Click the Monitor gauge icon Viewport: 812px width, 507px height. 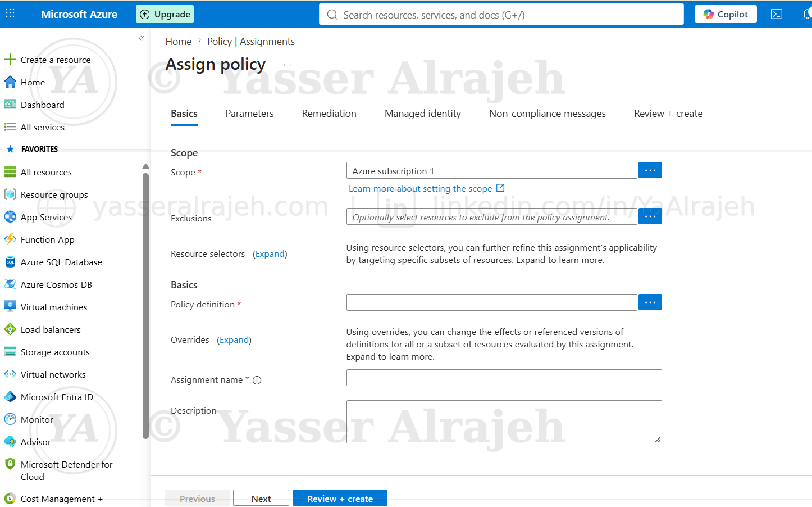[x=10, y=419]
